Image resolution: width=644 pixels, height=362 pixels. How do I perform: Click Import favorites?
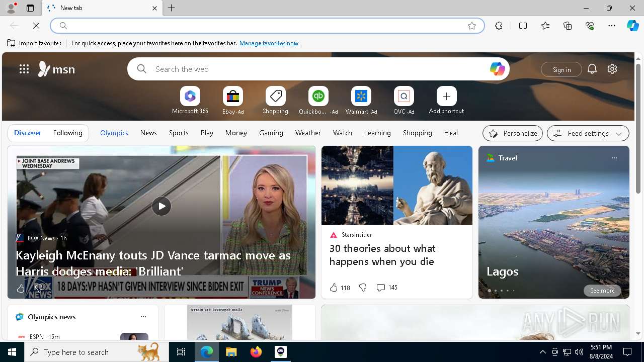click(34, 43)
